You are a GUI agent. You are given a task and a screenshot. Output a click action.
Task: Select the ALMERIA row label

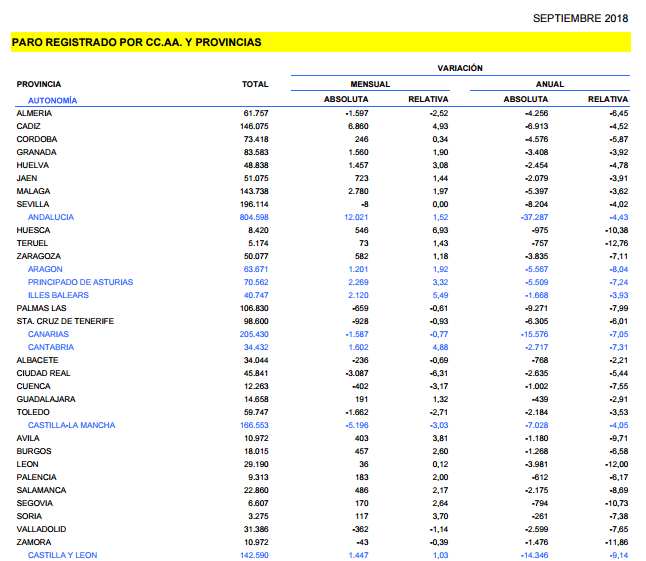pos(34,113)
